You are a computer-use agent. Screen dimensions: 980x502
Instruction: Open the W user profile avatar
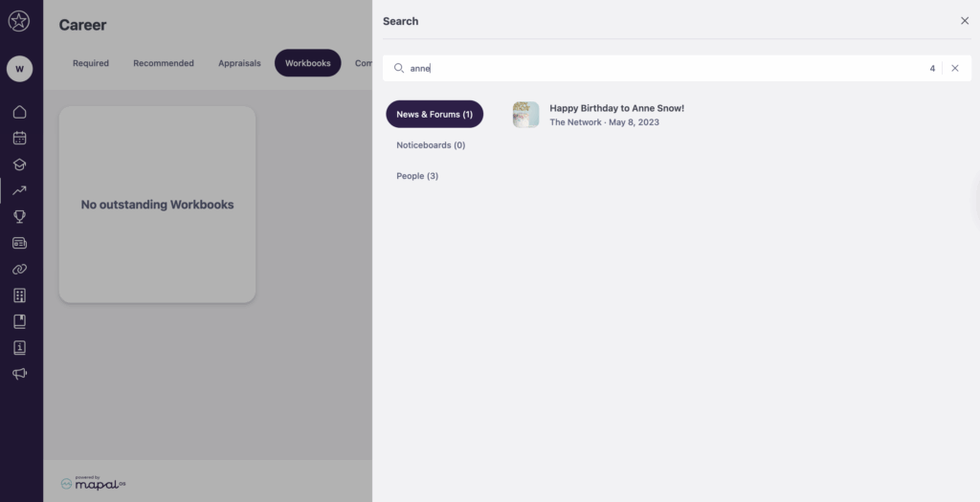[19, 69]
